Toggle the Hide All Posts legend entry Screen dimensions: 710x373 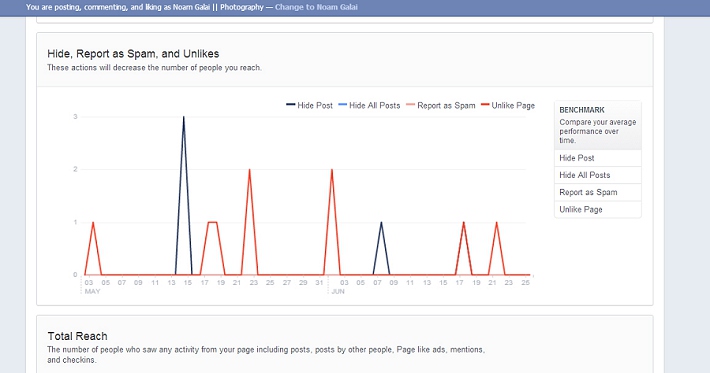coord(369,105)
